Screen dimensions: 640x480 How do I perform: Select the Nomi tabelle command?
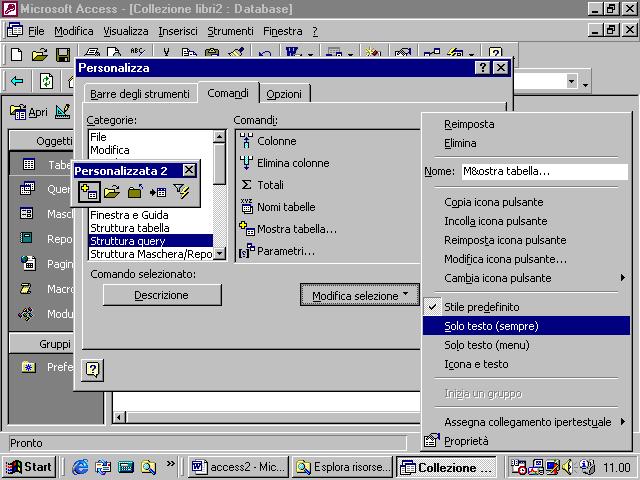pos(278,207)
